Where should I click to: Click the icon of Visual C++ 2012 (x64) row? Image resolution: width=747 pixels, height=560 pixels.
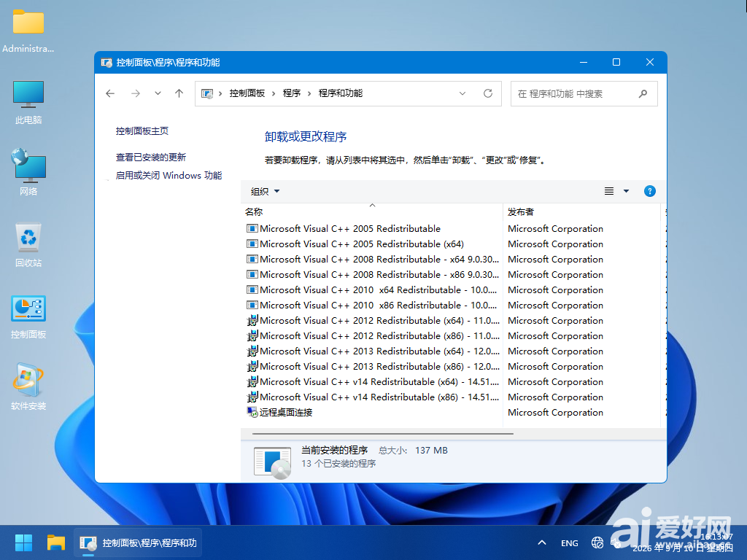(252, 321)
